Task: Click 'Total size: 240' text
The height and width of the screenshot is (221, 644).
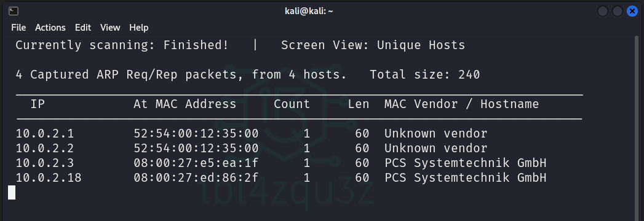Action: point(424,75)
